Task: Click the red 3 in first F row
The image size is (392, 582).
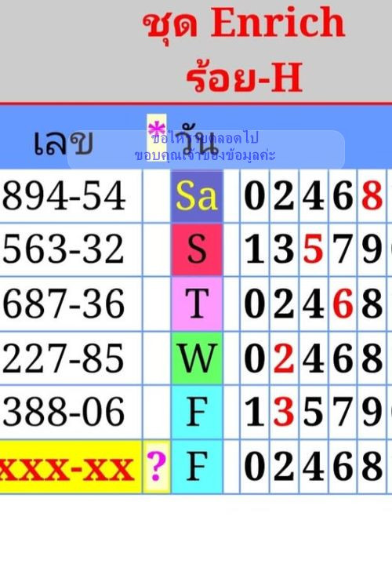Action: point(284,412)
